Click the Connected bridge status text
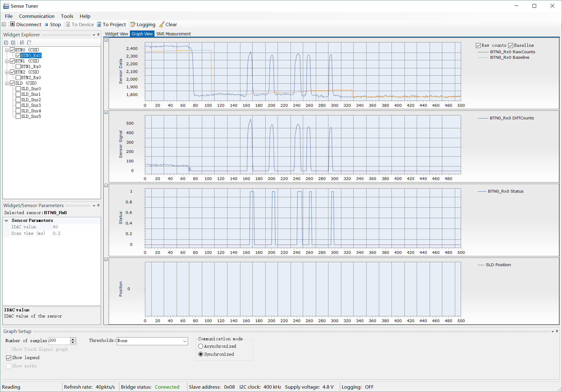Image resolution: width=562 pixels, height=392 pixels. coord(167,387)
